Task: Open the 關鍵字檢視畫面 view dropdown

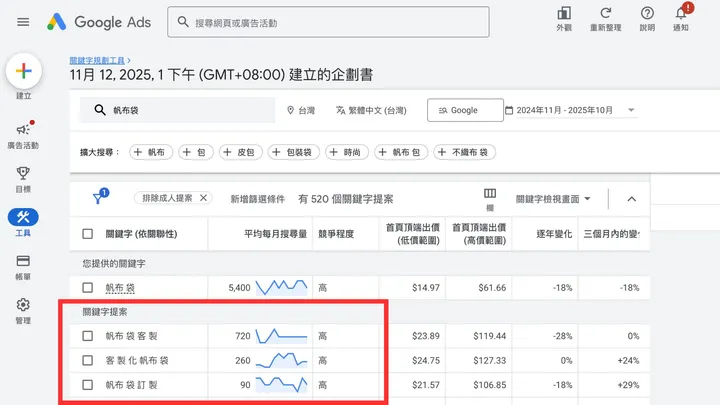Action: click(x=553, y=199)
